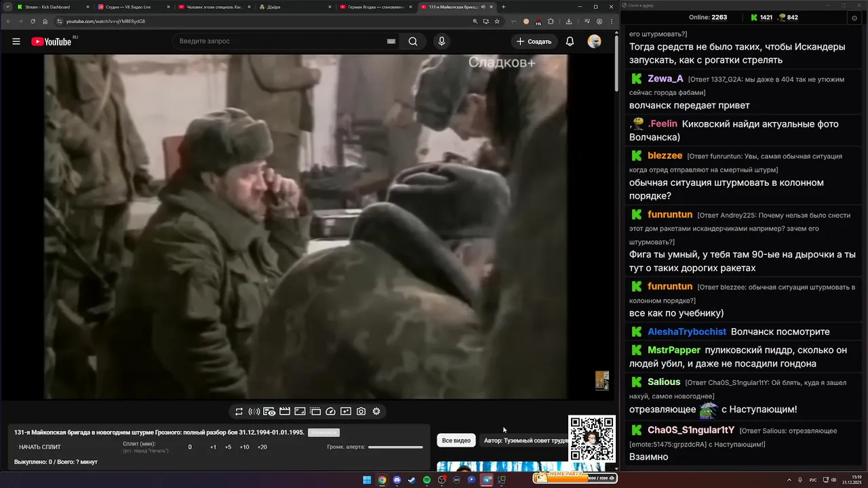Adjust the Громк. алерта volume slider
This screenshot has height=488, width=868.
[x=395, y=447]
